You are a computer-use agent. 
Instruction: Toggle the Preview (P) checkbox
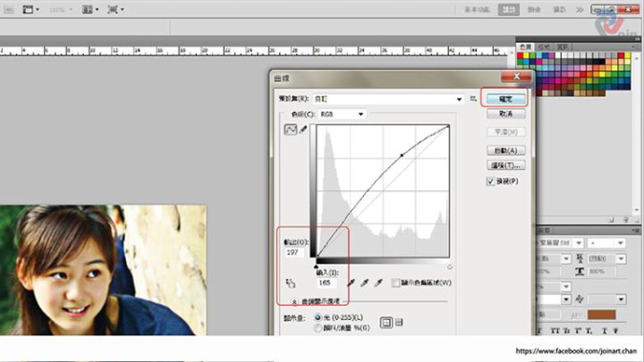click(x=490, y=181)
